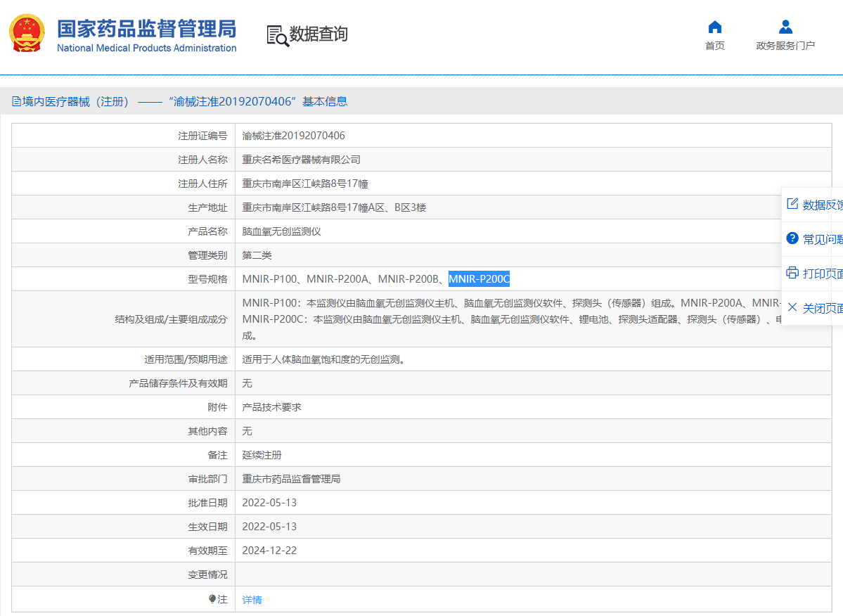
Task: Click the 关闭页面 X icon
Action: 792,307
